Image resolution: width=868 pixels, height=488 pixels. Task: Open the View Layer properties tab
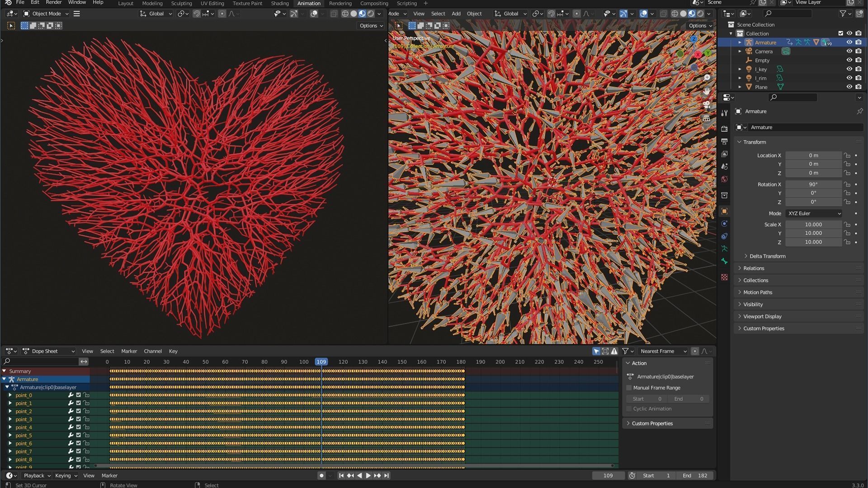[x=724, y=154]
